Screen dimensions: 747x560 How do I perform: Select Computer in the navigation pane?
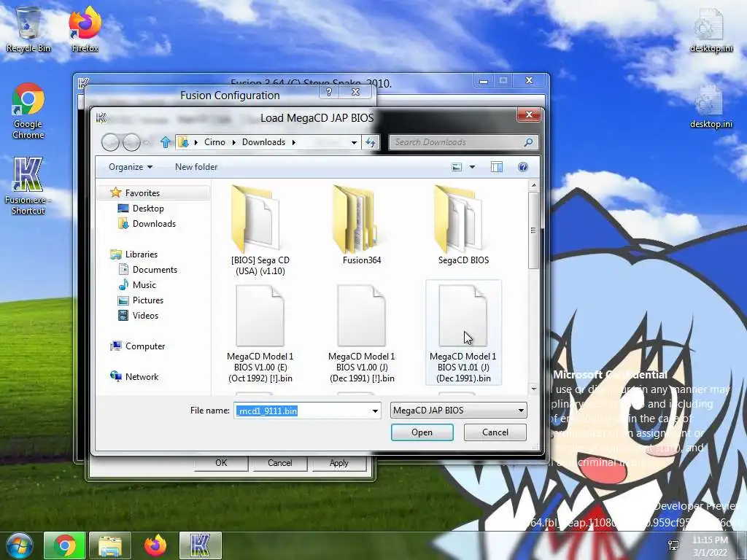point(145,346)
